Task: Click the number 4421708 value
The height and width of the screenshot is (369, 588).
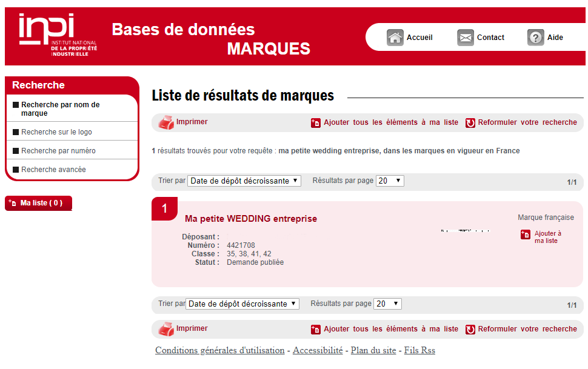Action: [241, 245]
